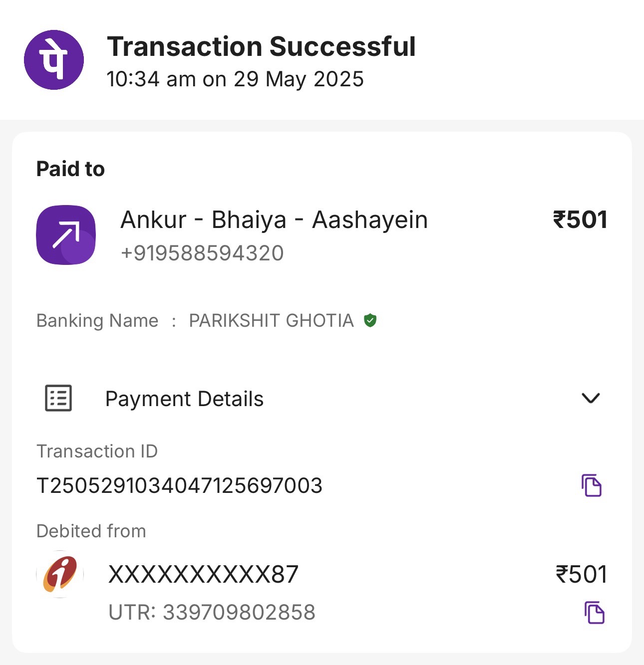This screenshot has height=665, width=644.
Task: Tap the ICICI bank logo
Action: click(60, 574)
